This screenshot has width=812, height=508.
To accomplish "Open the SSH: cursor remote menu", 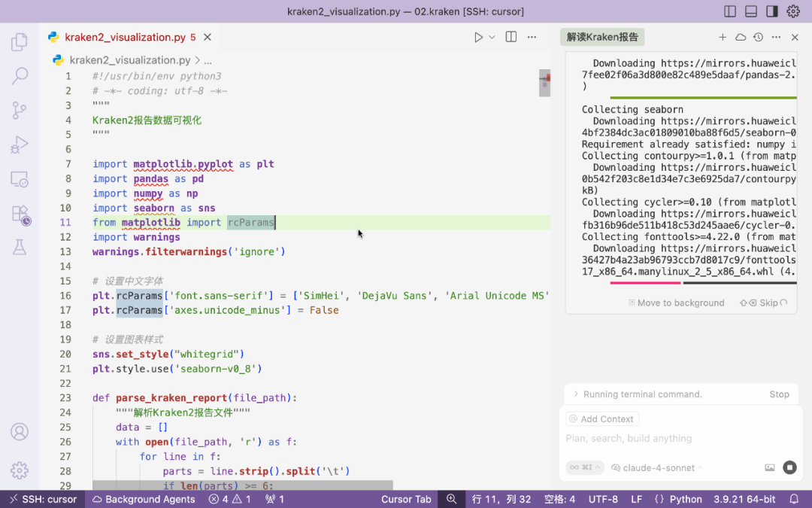I will 43,499.
